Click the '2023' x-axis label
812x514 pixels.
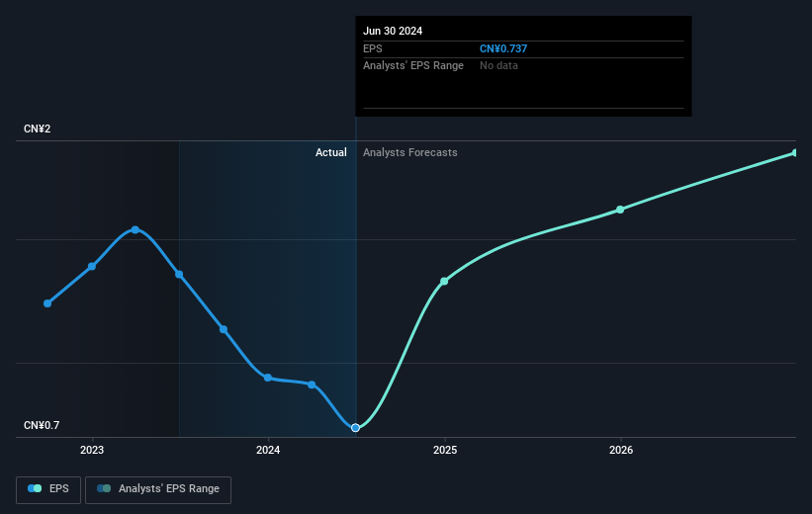(92, 451)
